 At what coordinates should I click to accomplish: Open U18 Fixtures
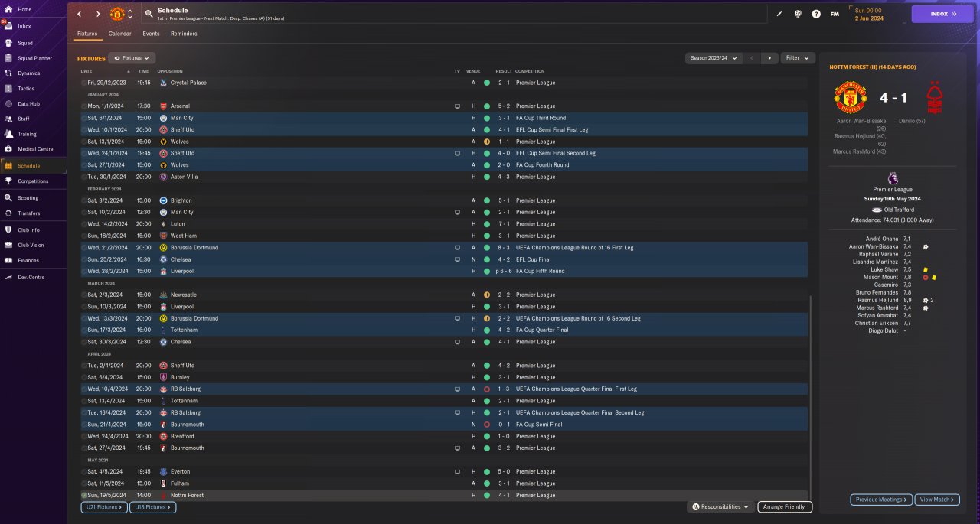[152, 506]
